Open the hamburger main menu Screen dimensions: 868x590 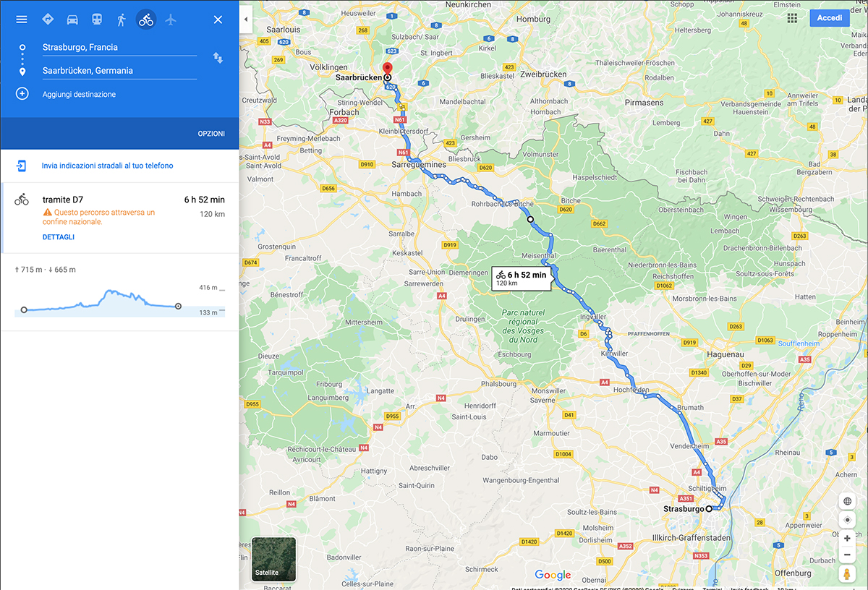coord(22,20)
